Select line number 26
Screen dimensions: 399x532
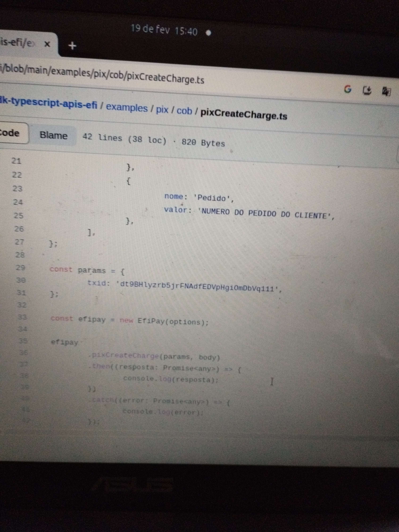tap(19, 229)
